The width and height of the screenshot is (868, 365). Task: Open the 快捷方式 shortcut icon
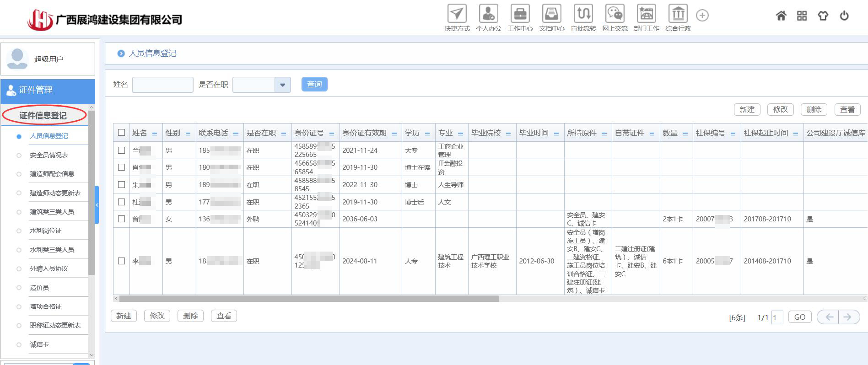(x=457, y=14)
